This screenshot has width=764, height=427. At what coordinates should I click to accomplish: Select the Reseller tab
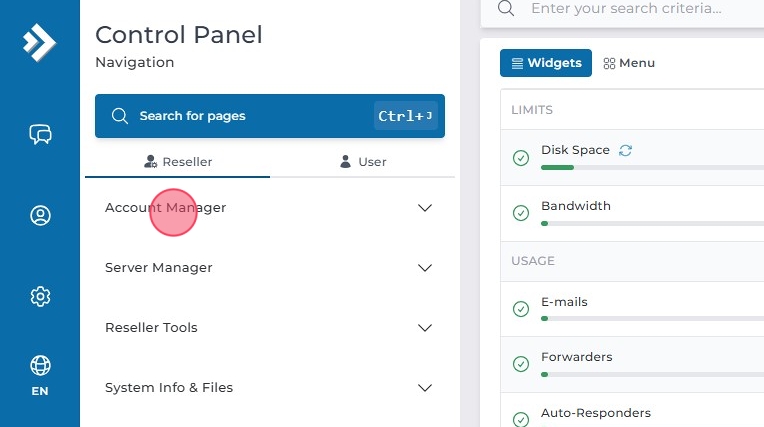(178, 161)
